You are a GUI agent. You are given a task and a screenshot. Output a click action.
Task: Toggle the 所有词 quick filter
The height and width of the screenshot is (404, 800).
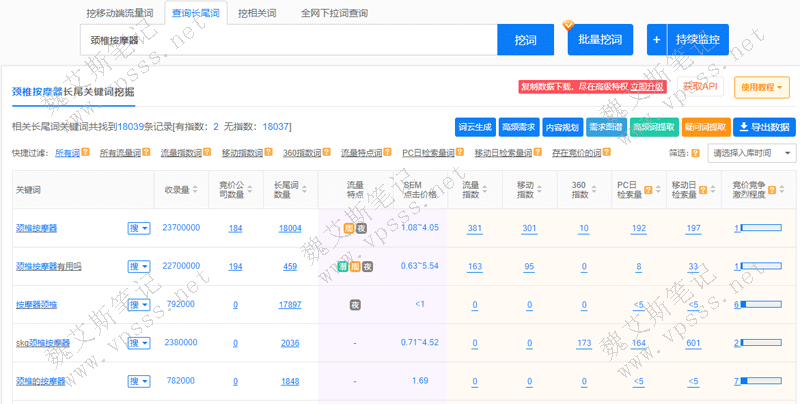(67, 153)
